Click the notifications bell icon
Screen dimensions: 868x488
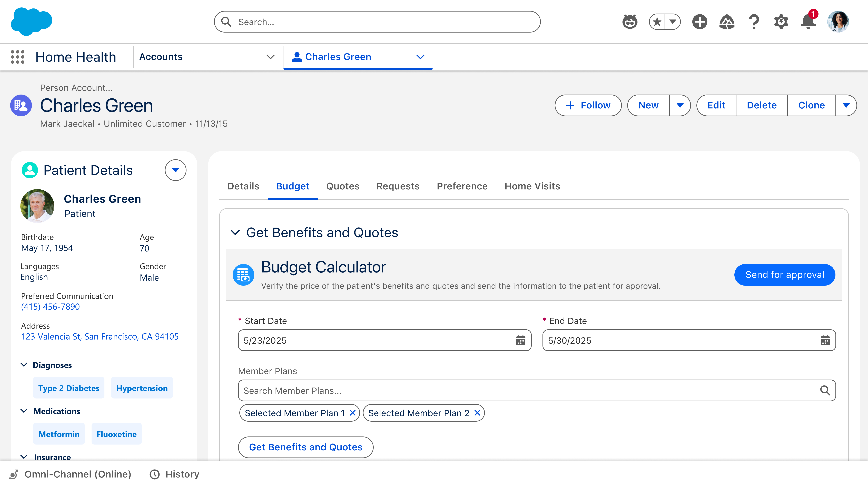(x=808, y=22)
